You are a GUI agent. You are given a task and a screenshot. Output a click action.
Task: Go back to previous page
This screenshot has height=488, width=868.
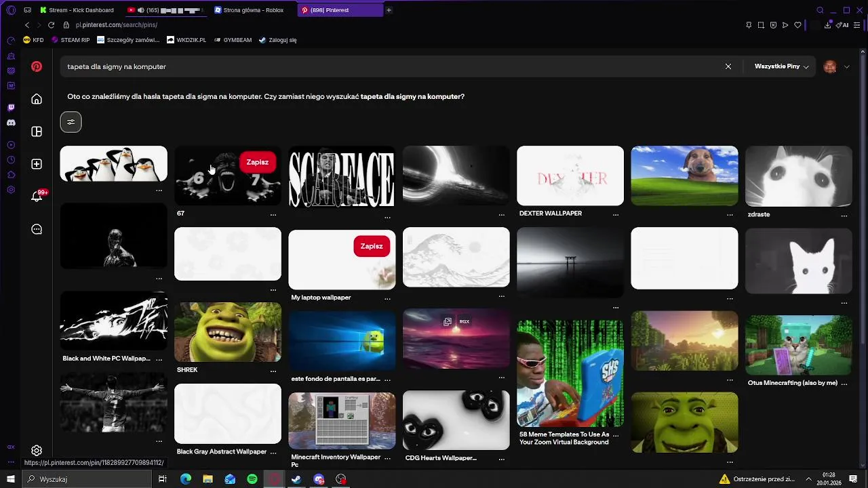27,25
